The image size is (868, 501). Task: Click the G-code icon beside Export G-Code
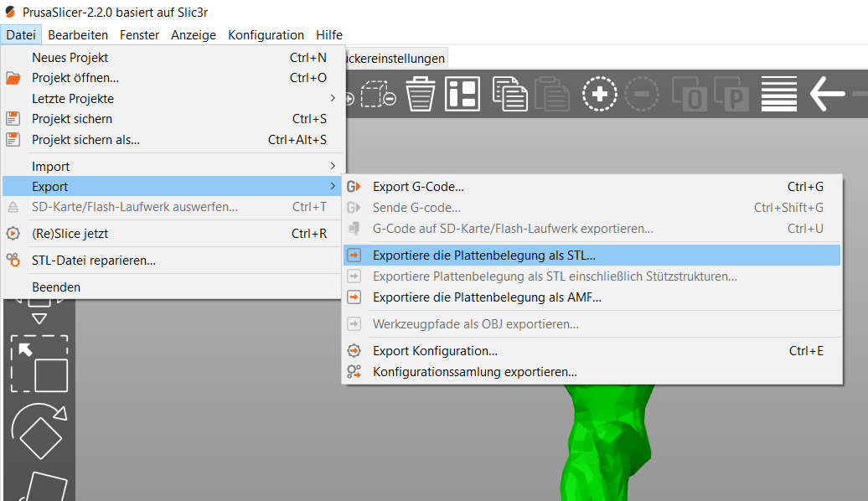coord(354,187)
